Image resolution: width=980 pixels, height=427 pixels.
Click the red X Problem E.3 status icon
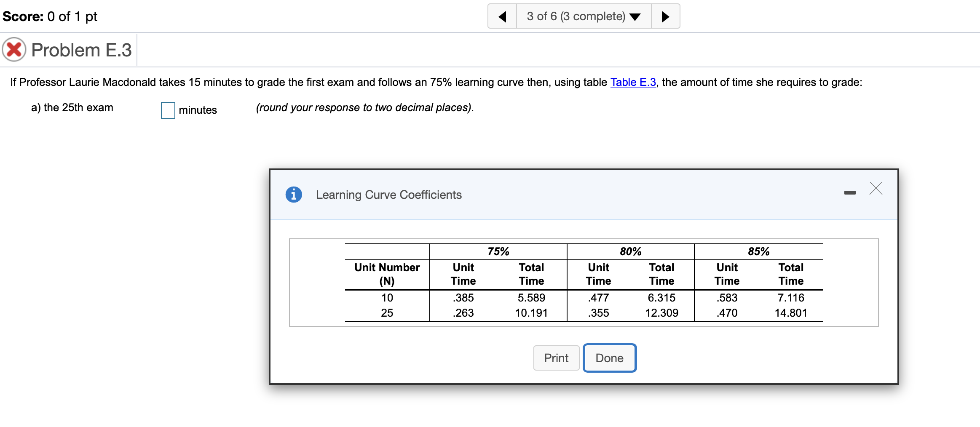14,50
